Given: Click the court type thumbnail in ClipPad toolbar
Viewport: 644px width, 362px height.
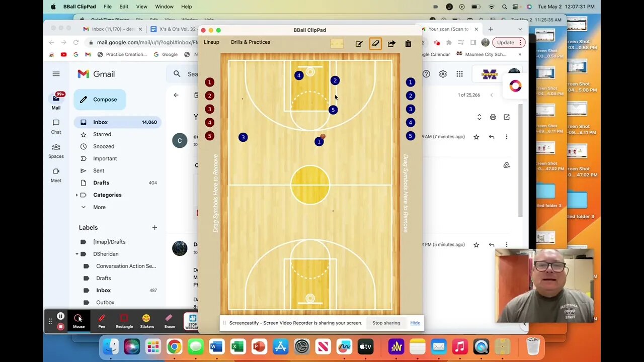Looking at the screenshot, I should tap(337, 44).
